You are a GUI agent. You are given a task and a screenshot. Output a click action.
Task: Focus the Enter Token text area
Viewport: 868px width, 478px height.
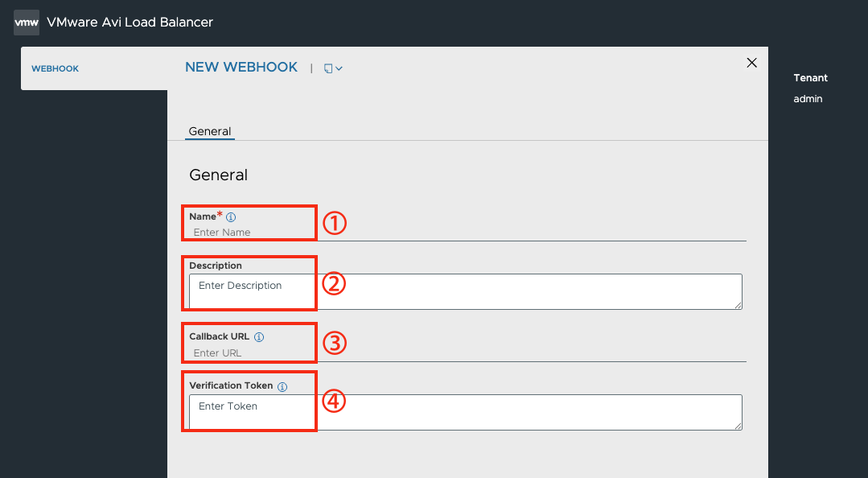[466, 412]
